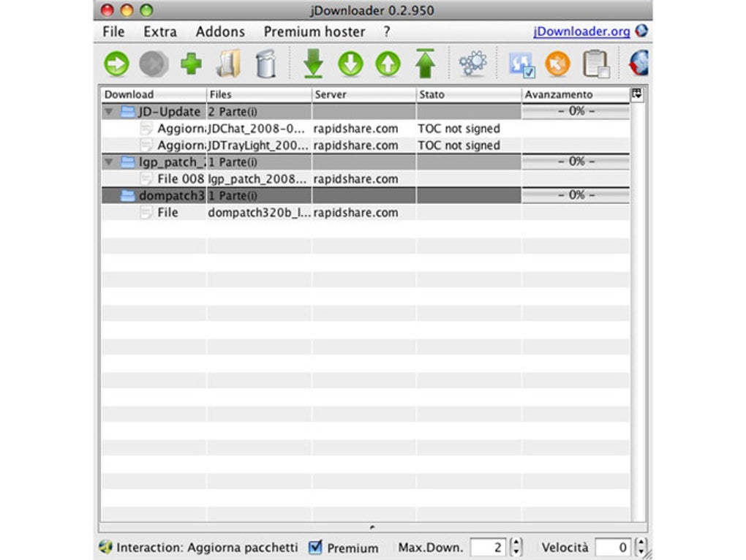Move selection to bottom with underlined down arrow
Image resolution: width=746 pixels, height=560 pixels.
pyautogui.click(x=313, y=63)
